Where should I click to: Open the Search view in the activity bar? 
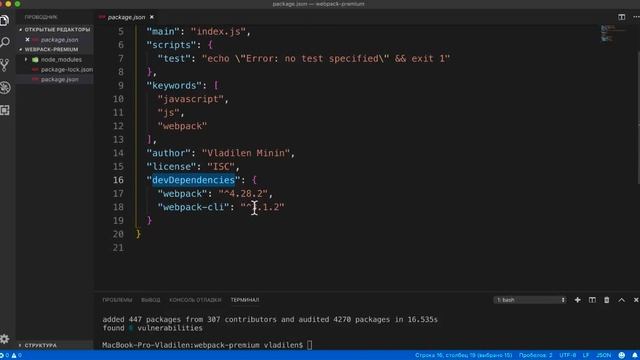pos(5,42)
